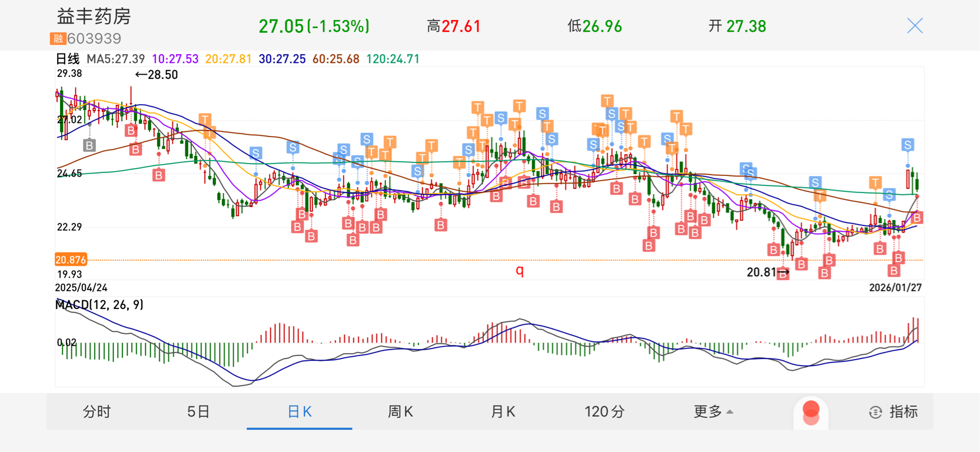The image size is (980, 452).
Task: Click the 24.65 axis label
Action: pyautogui.click(x=69, y=174)
